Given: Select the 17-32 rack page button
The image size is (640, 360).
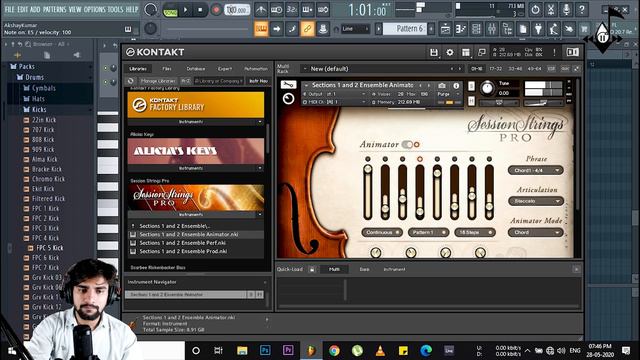Looking at the screenshot, I should (496, 69).
